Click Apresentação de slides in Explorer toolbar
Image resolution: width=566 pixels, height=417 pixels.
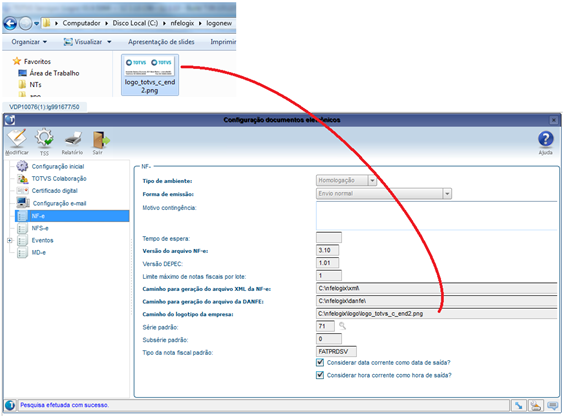point(161,42)
